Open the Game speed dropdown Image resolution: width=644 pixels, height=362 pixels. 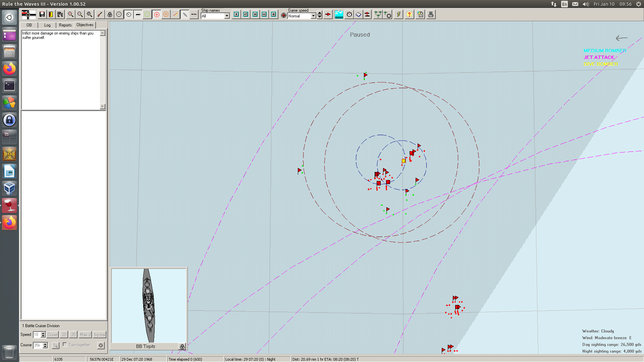click(313, 16)
